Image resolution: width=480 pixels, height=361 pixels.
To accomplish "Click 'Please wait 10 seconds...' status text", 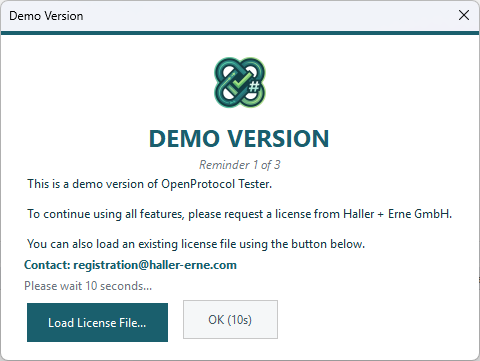I will (88, 286).
